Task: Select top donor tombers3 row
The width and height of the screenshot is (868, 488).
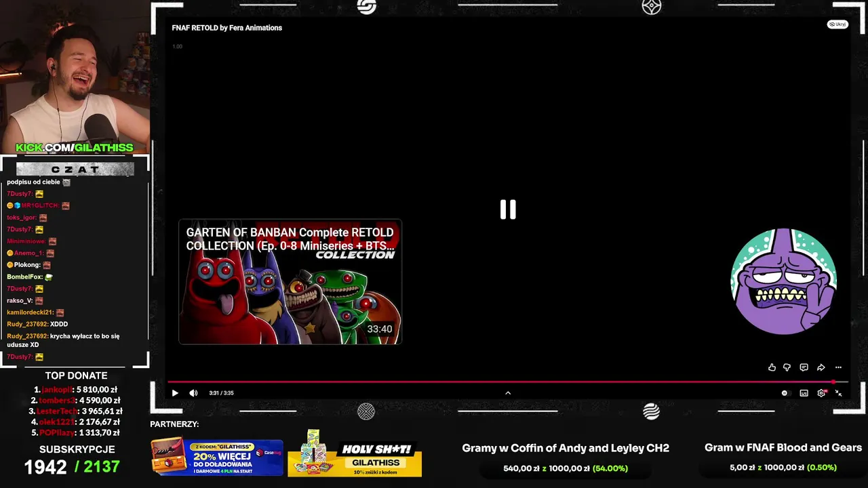Action: 76,401
